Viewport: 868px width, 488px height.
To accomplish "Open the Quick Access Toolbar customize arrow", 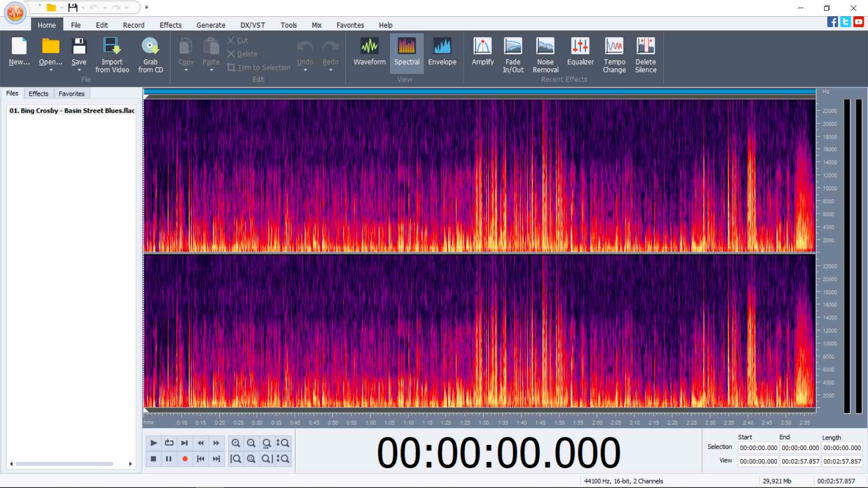I will [146, 7].
